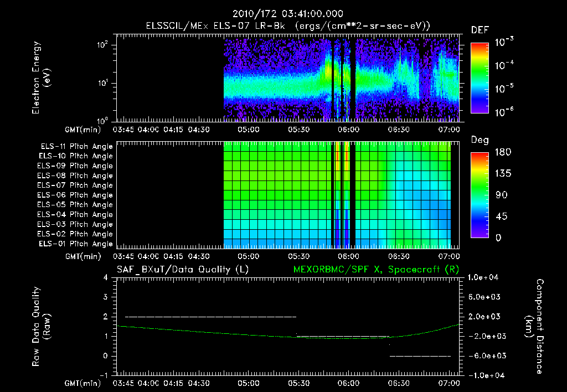
Task: Click the 'Deg' color bar label
Action: pyautogui.click(x=480, y=140)
